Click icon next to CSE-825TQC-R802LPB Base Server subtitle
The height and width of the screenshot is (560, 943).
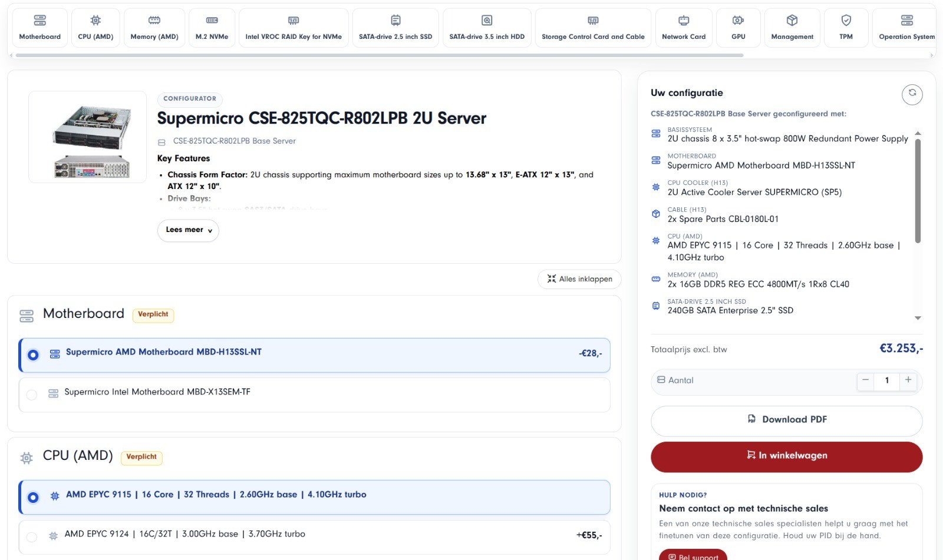point(161,142)
